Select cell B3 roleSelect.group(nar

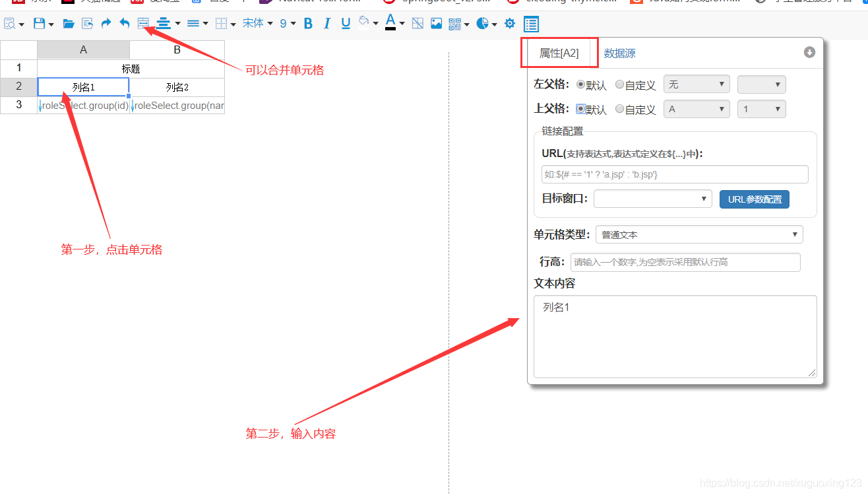(177, 105)
